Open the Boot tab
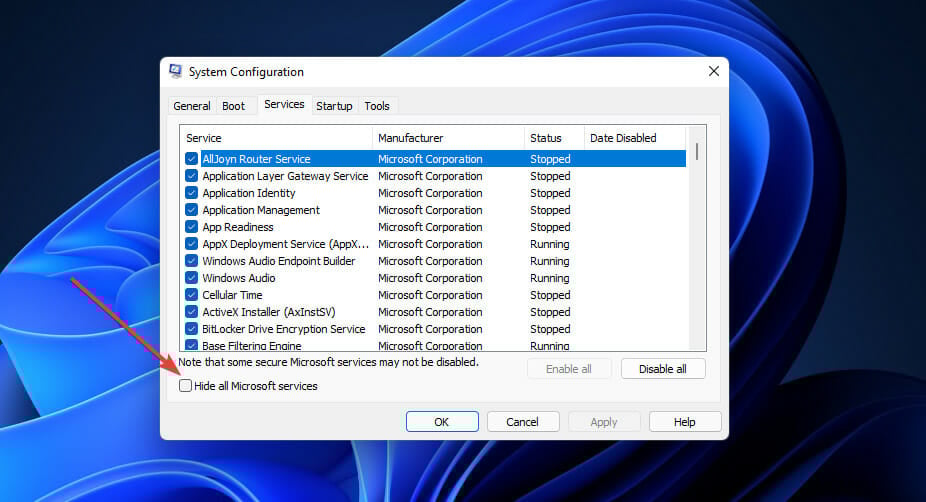 point(233,106)
